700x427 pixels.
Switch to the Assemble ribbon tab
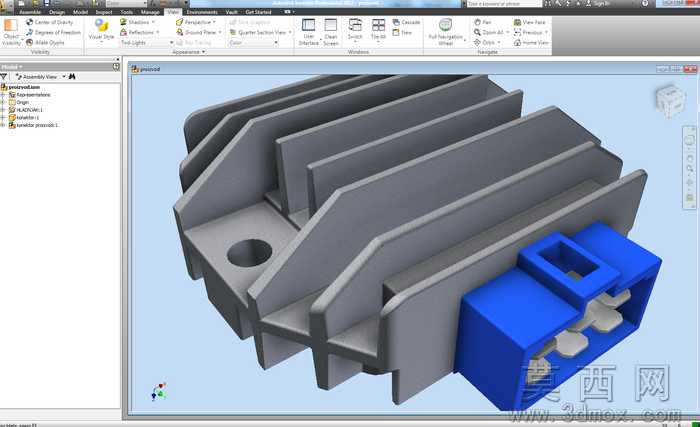(30, 12)
